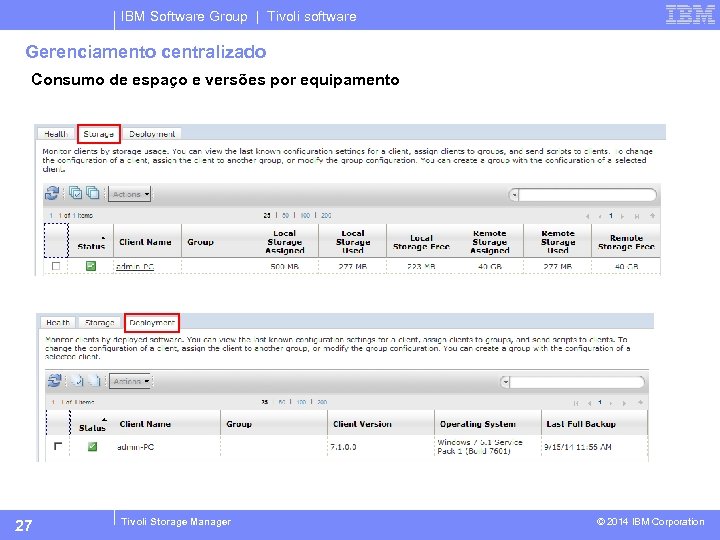Tick the admin-PC checkbox in Storage table
This screenshot has width=720, height=540.
tap(56, 266)
